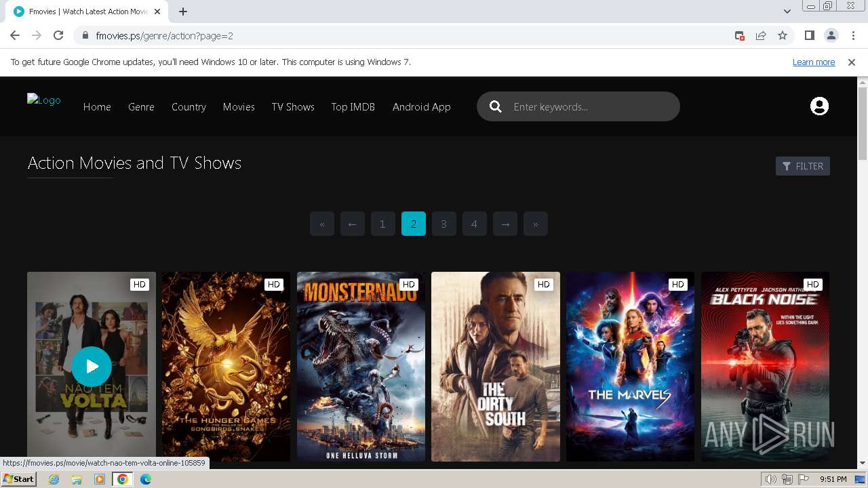
Task: Open the Black Noise movie poster
Action: pyautogui.click(x=765, y=367)
